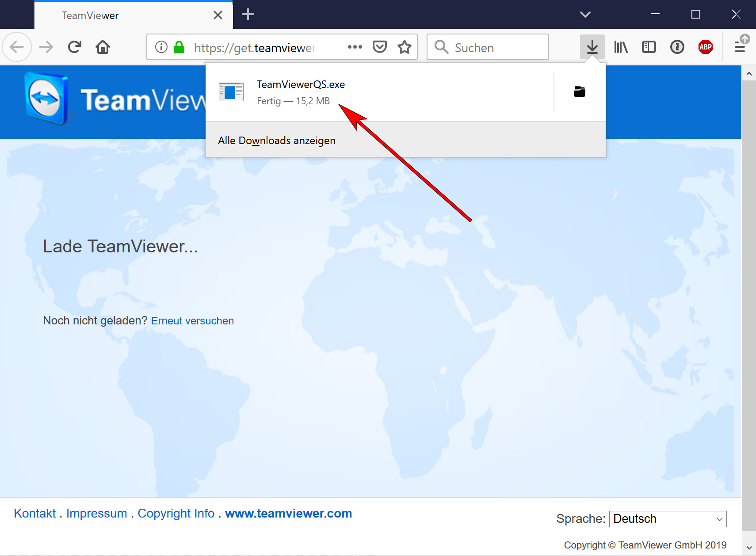Open the Kontakt footer link
Screen dimensions: 756x556
pyautogui.click(x=35, y=514)
